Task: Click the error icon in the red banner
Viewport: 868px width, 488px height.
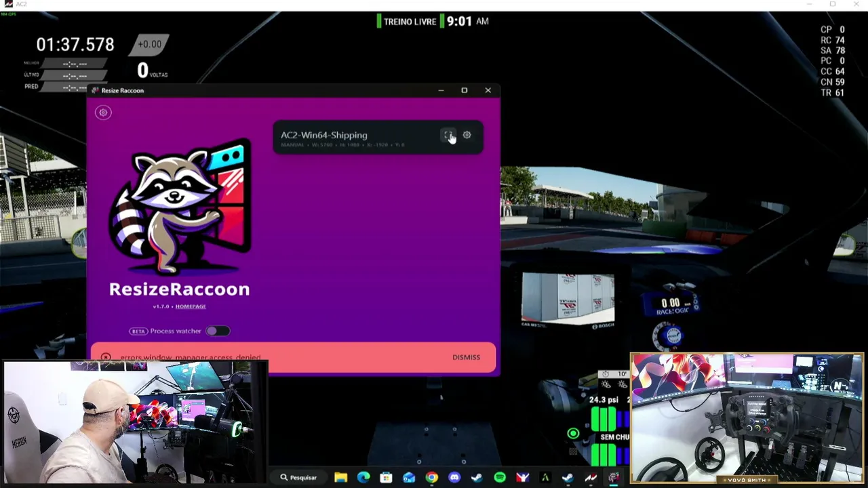Action: [x=106, y=357]
